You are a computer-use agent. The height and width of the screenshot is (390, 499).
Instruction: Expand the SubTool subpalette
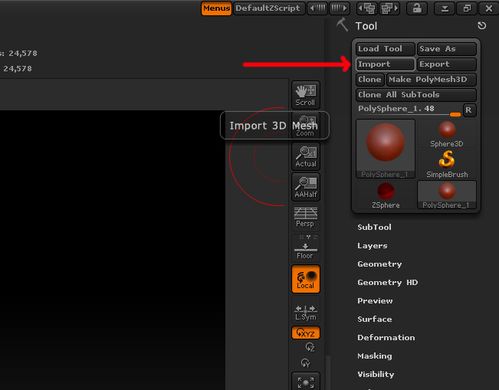coord(374,227)
